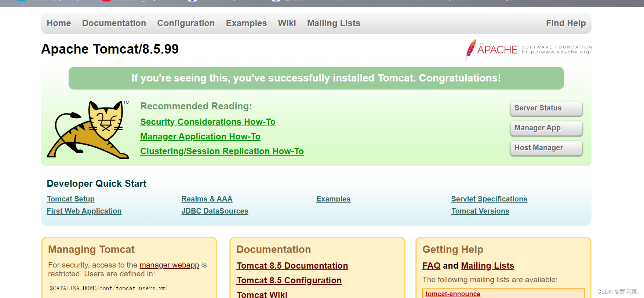Open the Host Manager button
This screenshot has width=644, height=298.
[x=546, y=148]
